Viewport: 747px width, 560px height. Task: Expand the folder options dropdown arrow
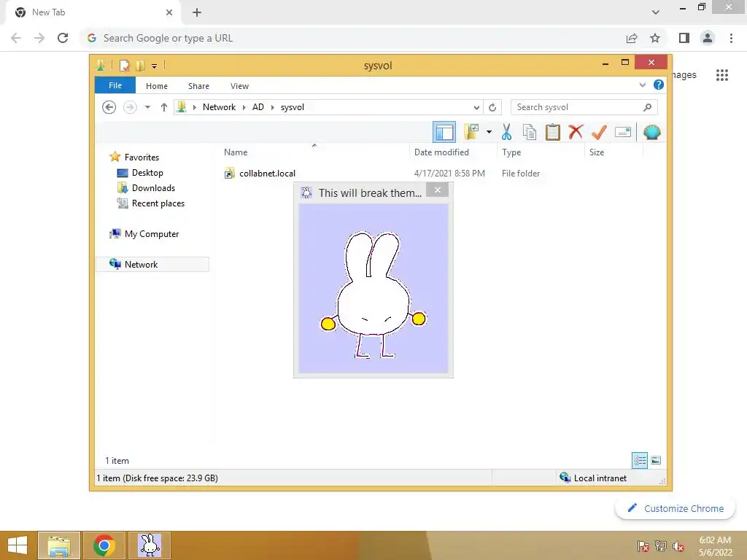[489, 132]
